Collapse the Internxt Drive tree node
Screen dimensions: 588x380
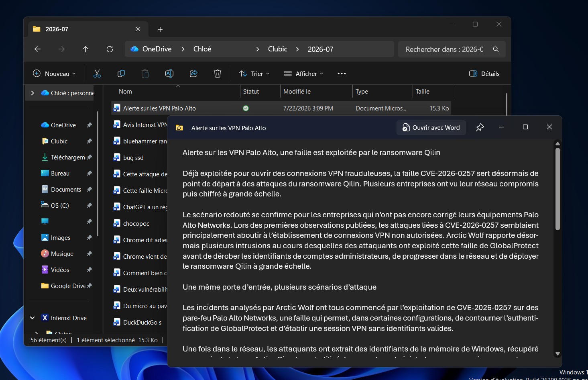coord(33,318)
